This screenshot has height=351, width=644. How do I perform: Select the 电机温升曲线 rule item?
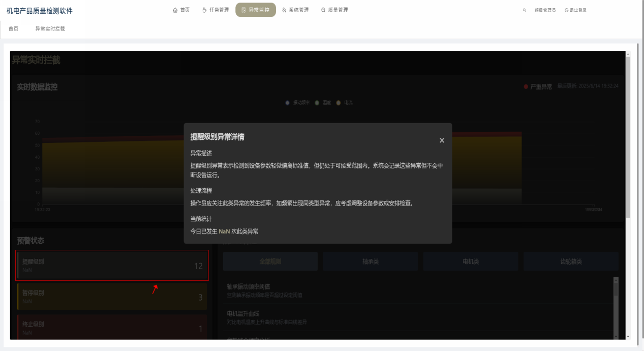click(x=417, y=317)
